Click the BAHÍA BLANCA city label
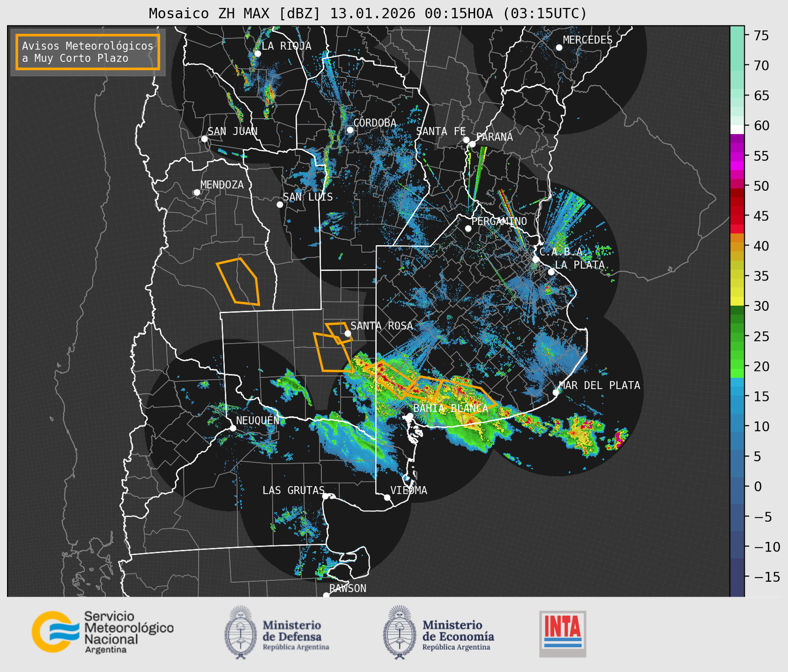 (451, 408)
